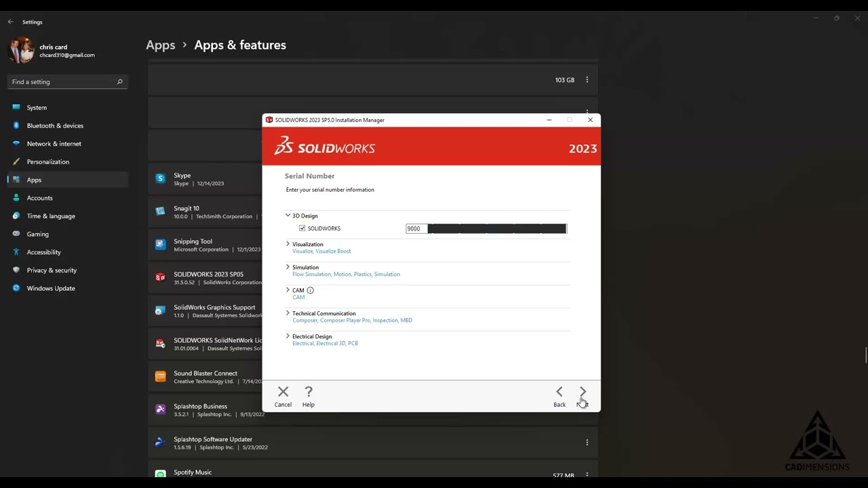Tick the SOLIDWORKS product checkbox
Viewport: 868px width, 488px height.
302,228
